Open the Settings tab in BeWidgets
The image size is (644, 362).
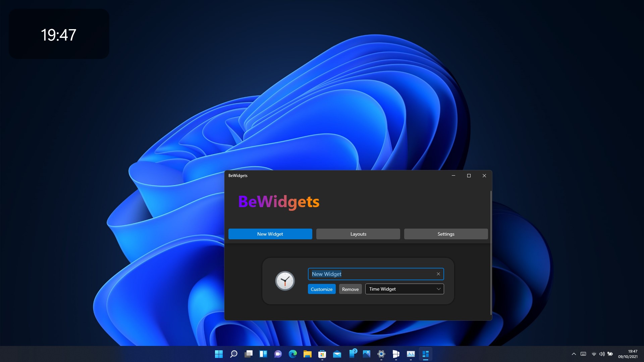coord(446,234)
